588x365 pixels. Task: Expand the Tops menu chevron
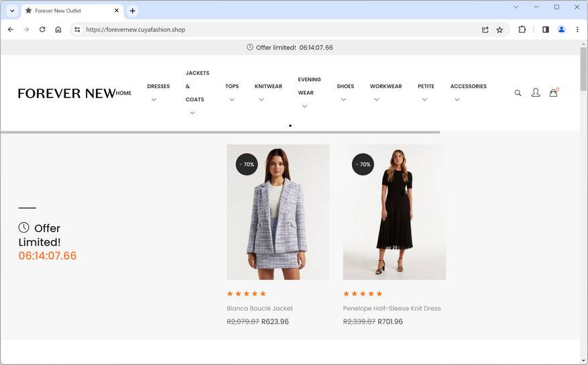click(232, 100)
